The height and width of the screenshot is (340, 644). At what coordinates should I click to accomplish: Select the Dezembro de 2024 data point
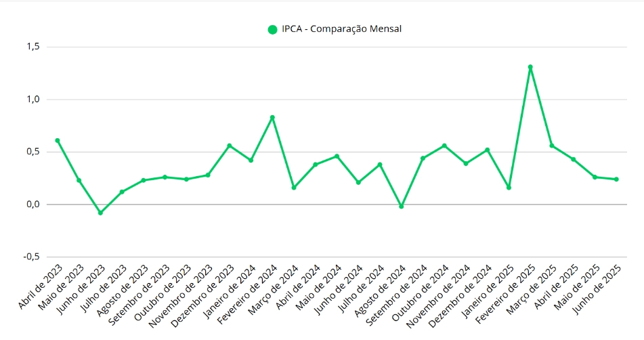click(x=488, y=150)
